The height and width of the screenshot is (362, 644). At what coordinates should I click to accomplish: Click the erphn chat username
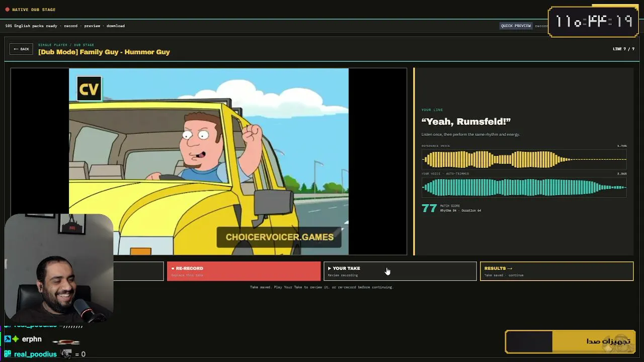click(x=32, y=339)
